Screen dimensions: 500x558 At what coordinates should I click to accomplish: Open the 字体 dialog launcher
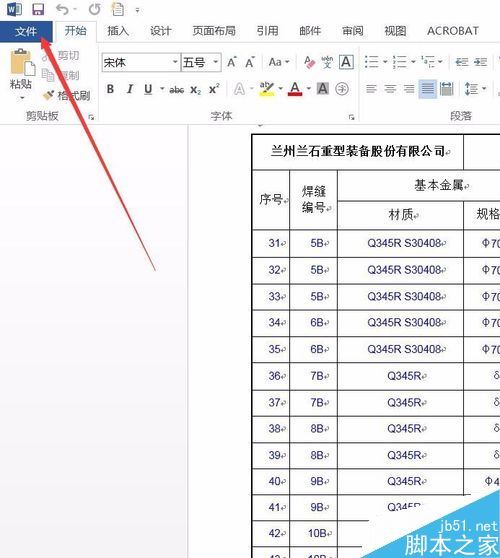tap(352, 117)
